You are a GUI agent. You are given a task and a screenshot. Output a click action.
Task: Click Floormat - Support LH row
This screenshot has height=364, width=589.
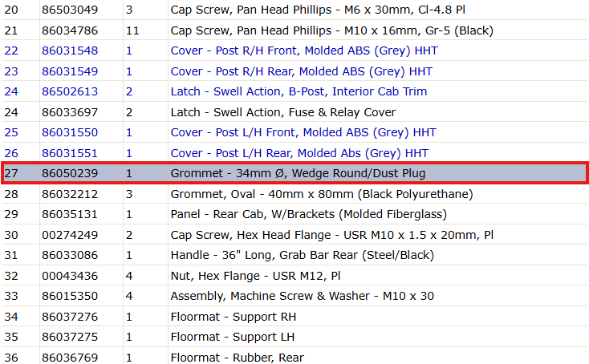point(294,337)
